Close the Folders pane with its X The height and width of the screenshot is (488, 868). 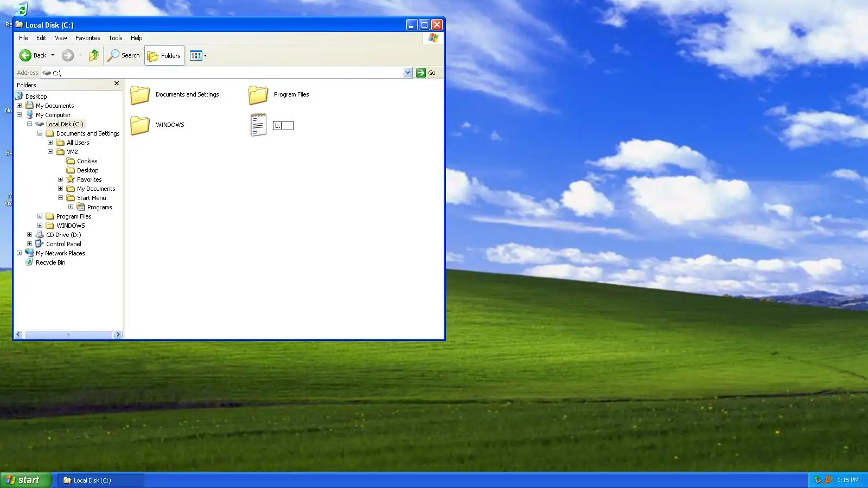coord(117,84)
